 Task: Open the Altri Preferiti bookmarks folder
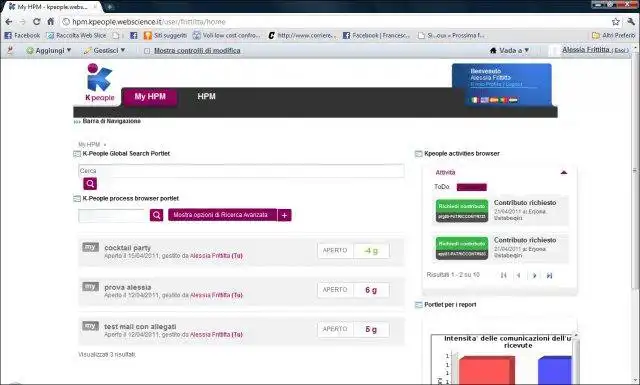pyautogui.click(x=613, y=36)
